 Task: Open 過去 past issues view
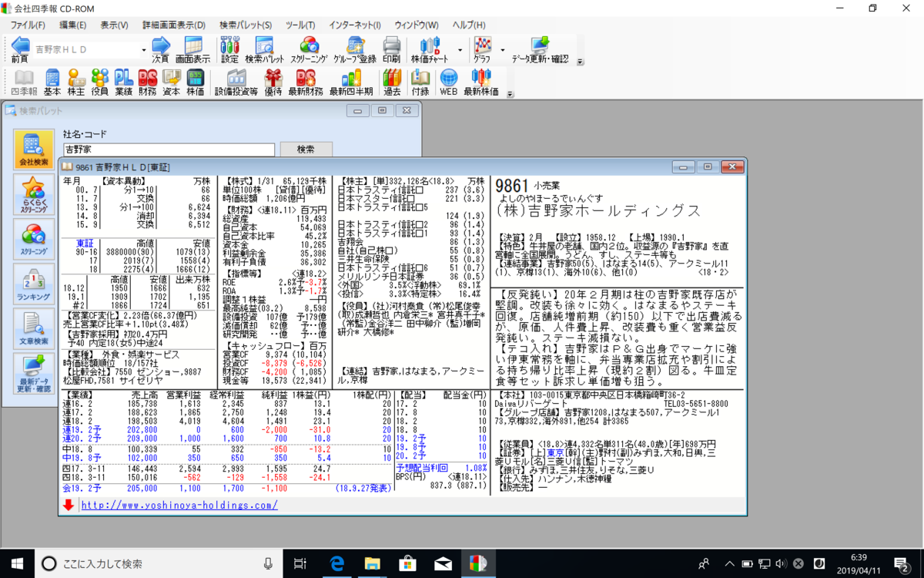(x=392, y=82)
